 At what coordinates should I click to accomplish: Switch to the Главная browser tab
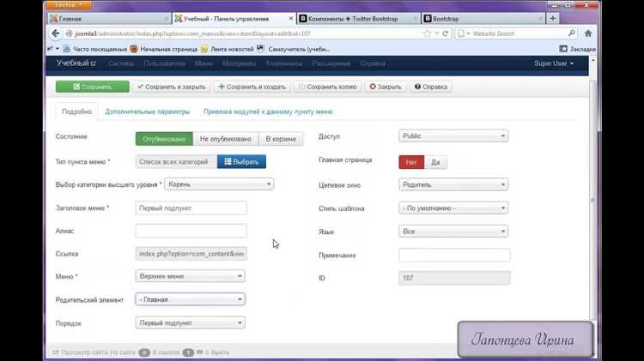coord(109,19)
